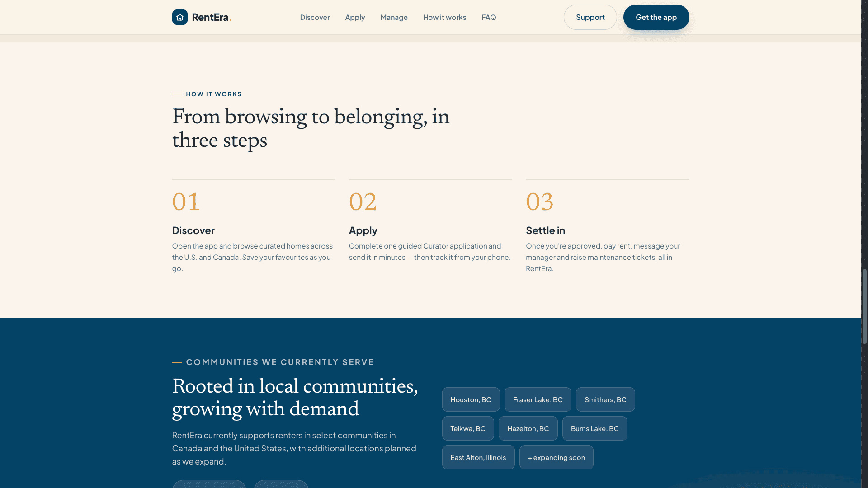Screen dimensions: 868x488
Task: Click the step number 01
Action: 186,202
